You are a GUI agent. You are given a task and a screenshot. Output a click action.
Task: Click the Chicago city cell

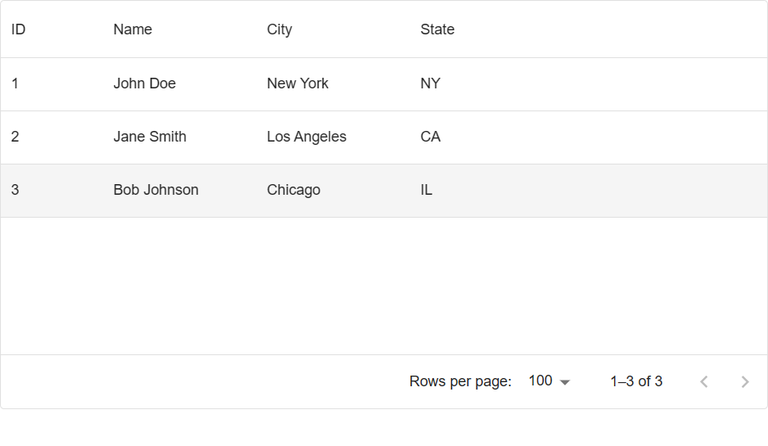(x=293, y=190)
